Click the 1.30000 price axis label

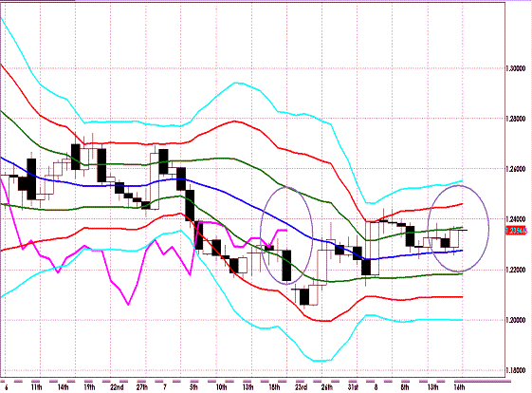click(516, 68)
